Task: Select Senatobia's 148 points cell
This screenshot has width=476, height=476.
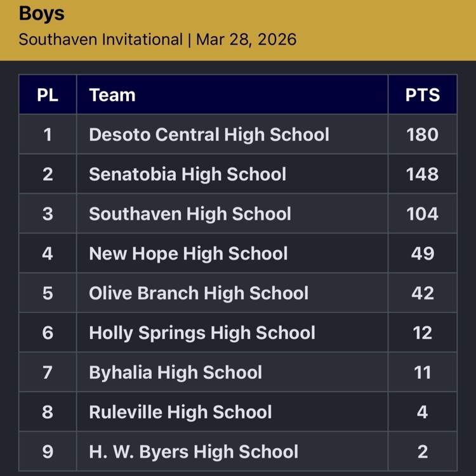Action: pyautogui.click(x=422, y=174)
